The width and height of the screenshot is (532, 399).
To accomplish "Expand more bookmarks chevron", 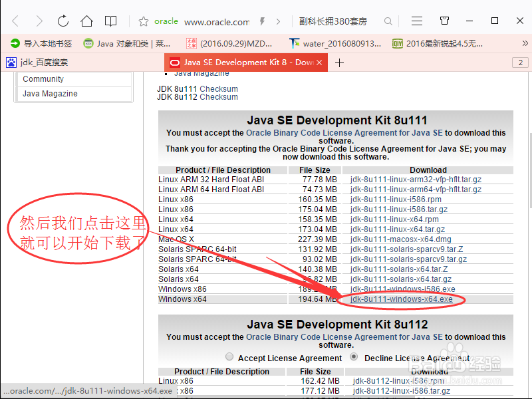I will (x=525, y=43).
